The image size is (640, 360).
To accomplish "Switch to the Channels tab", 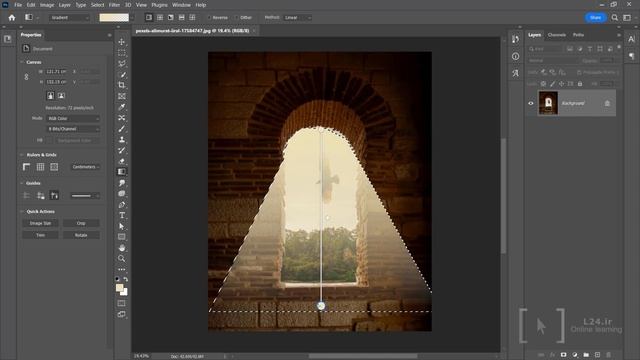I will click(x=557, y=35).
